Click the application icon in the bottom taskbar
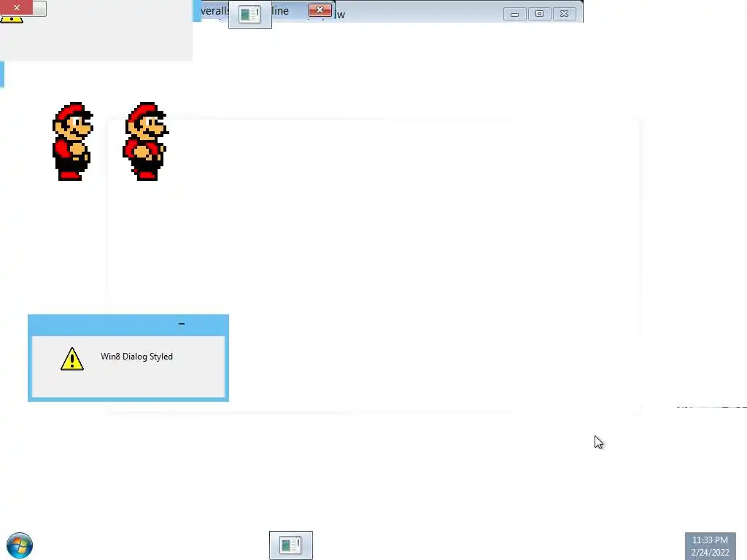Viewport: 747px width, 560px height. tap(290, 545)
